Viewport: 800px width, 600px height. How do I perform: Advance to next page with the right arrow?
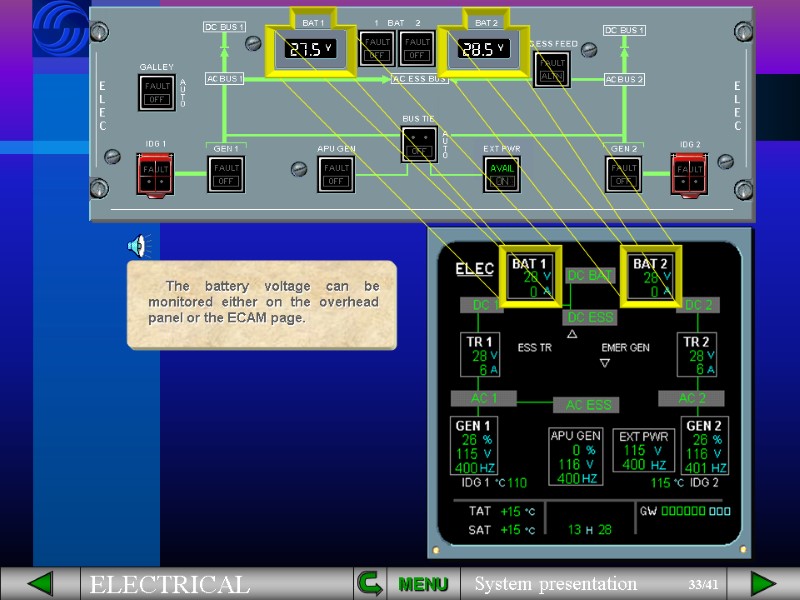pos(762,582)
